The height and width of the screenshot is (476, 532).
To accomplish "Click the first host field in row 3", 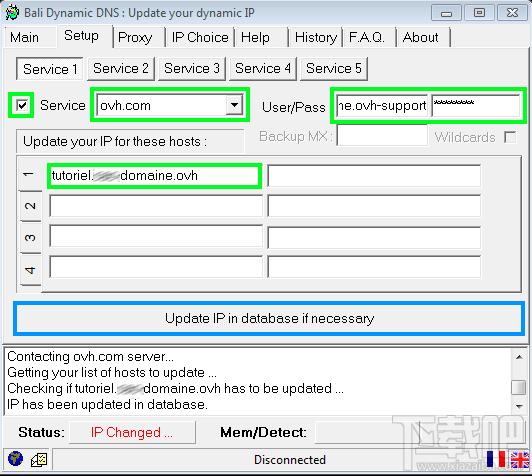I will pyautogui.click(x=156, y=236).
